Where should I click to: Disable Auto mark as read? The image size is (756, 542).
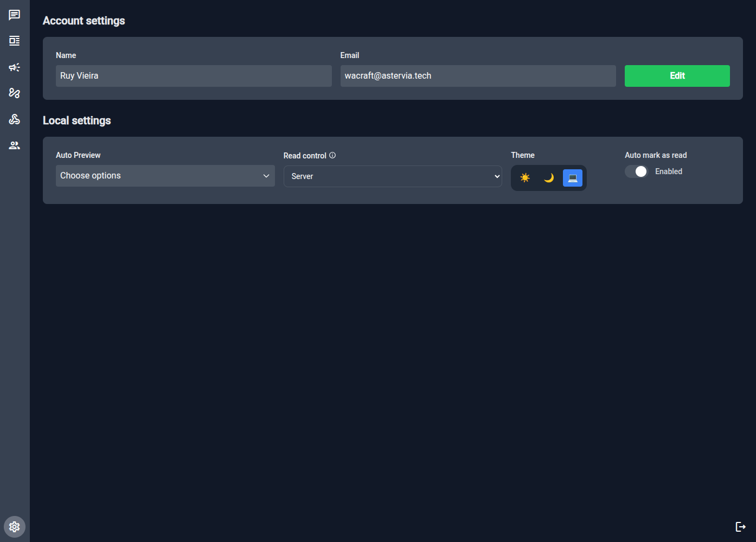click(636, 171)
